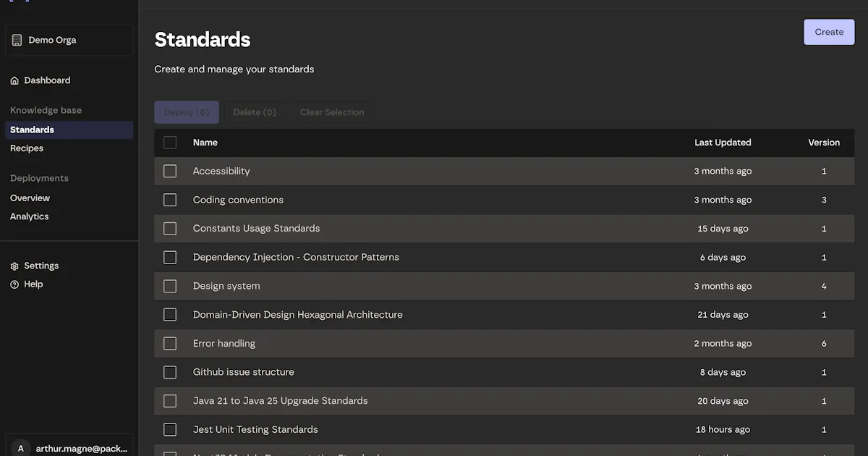The image size is (868, 456).
Task: Open the Demo Orga organization switcher
Action: (x=69, y=41)
